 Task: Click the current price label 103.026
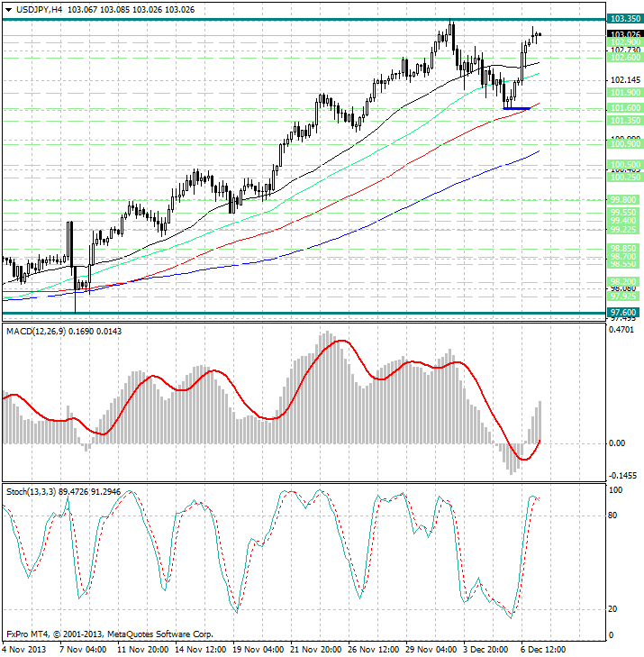pos(625,34)
